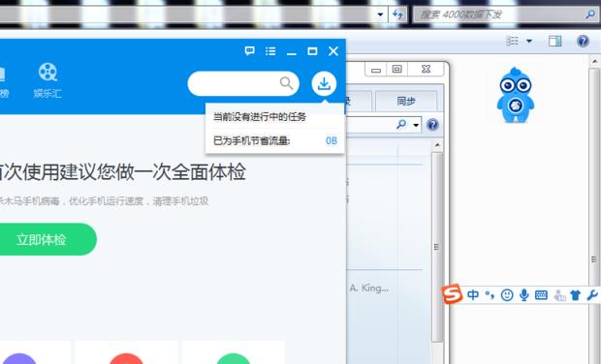Click the Explorer search magnifier icon
Viewport: 601px width, 364px height.
pos(590,15)
